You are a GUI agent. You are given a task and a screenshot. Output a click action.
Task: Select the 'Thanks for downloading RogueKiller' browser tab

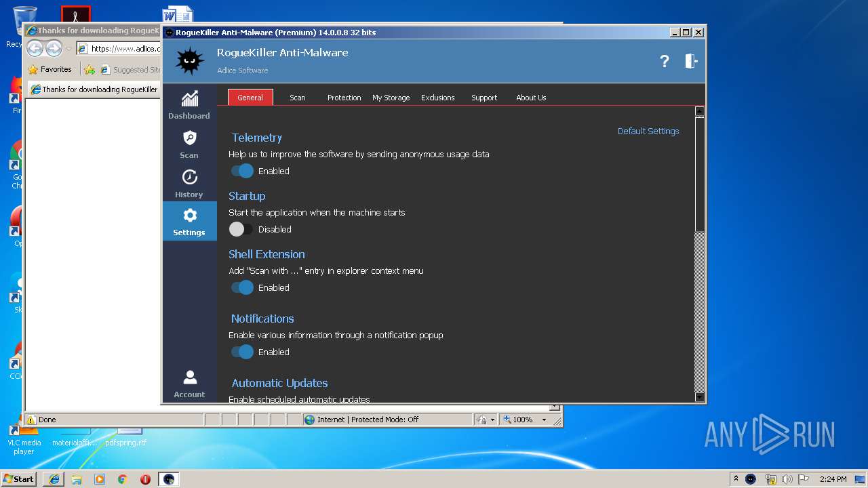coord(94,89)
